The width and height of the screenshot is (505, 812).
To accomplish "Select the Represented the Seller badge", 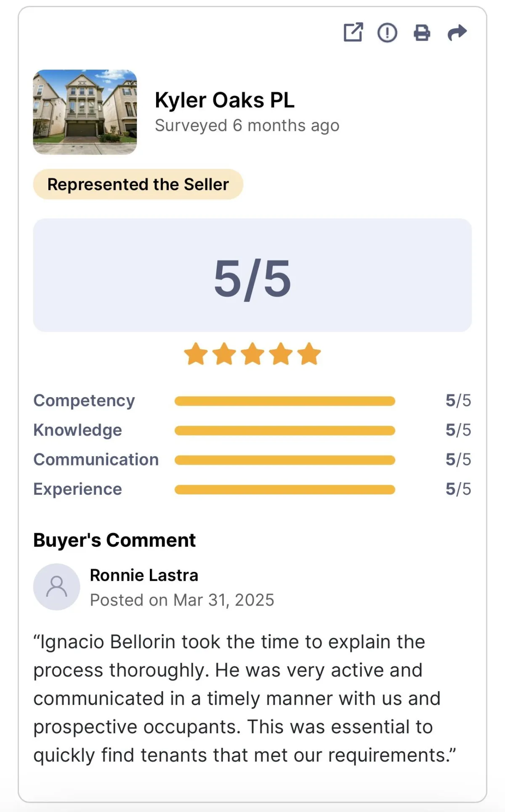I will coord(138,184).
